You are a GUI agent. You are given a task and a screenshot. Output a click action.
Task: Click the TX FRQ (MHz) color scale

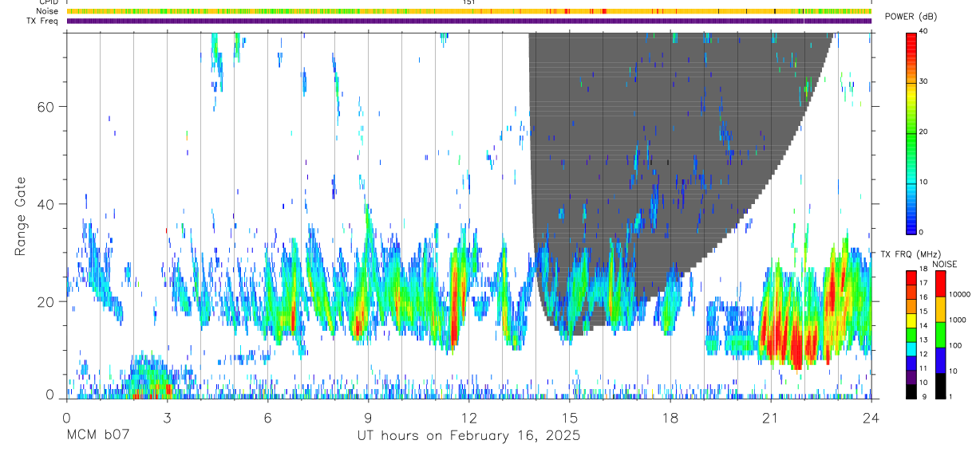pyautogui.click(x=911, y=334)
